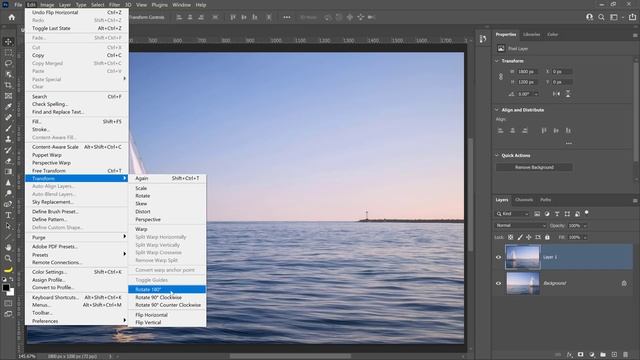Viewport: 640px width, 360px height.
Task: Select the Horizontal Type tool
Action: click(x=8, y=215)
